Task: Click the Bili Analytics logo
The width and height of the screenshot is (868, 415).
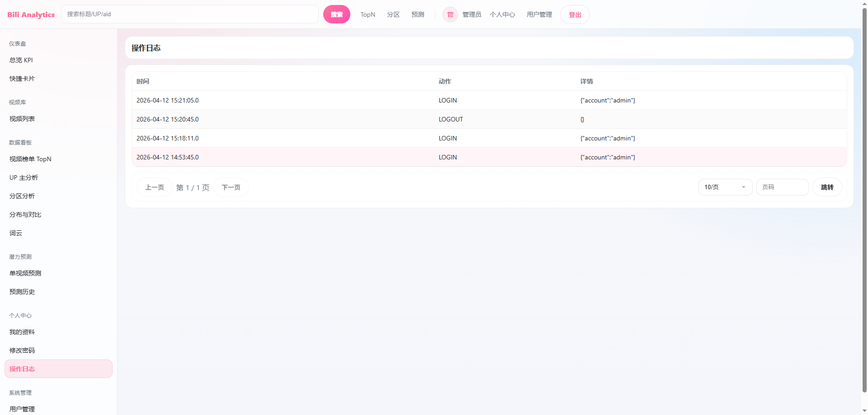Action: point(31,14)
